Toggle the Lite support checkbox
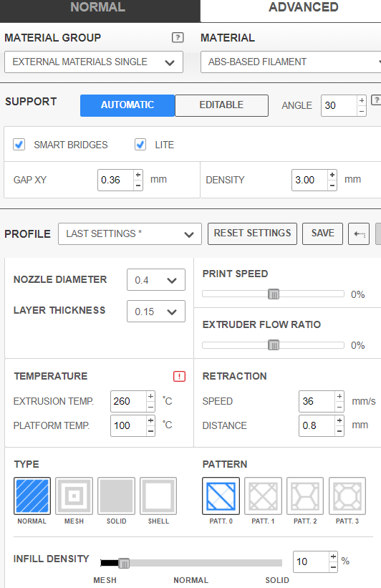Viewport: 381px width, 588px height. click(x=140, y=145)
